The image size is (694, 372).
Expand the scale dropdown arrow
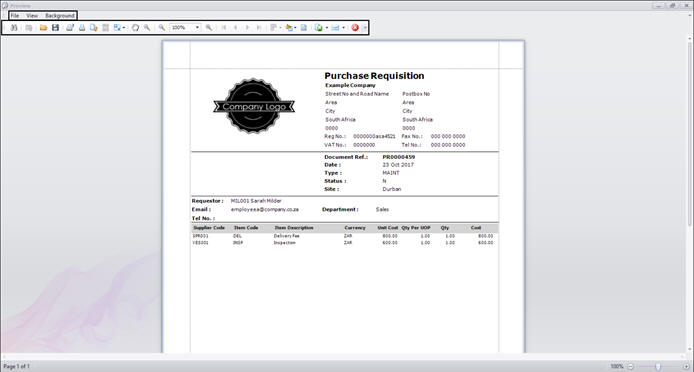pos(124,27)
